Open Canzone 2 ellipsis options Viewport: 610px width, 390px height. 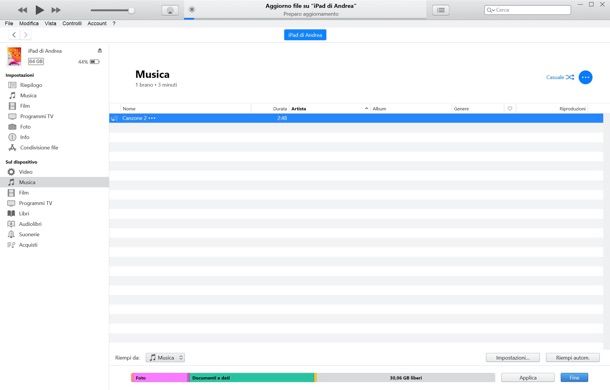click(152, 118)
